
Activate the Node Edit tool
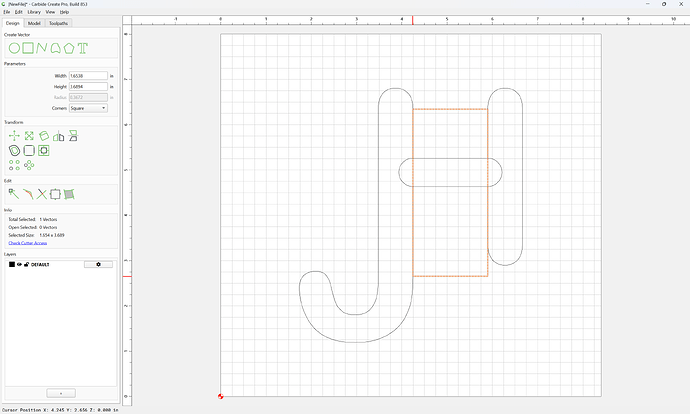tap(14, 194)
